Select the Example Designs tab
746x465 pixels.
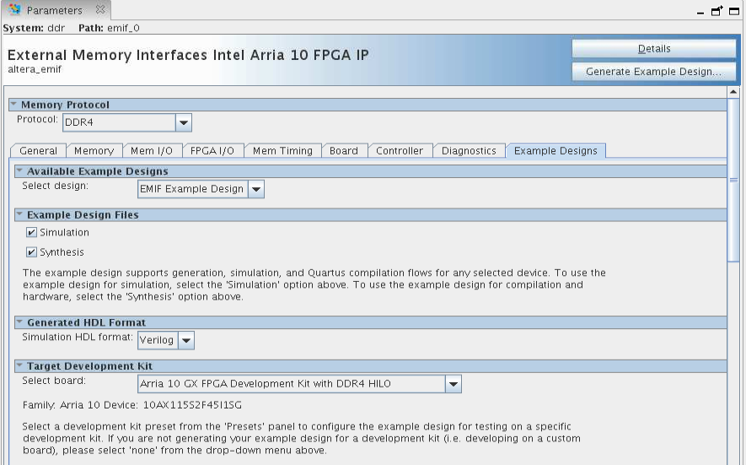point(556,151)
